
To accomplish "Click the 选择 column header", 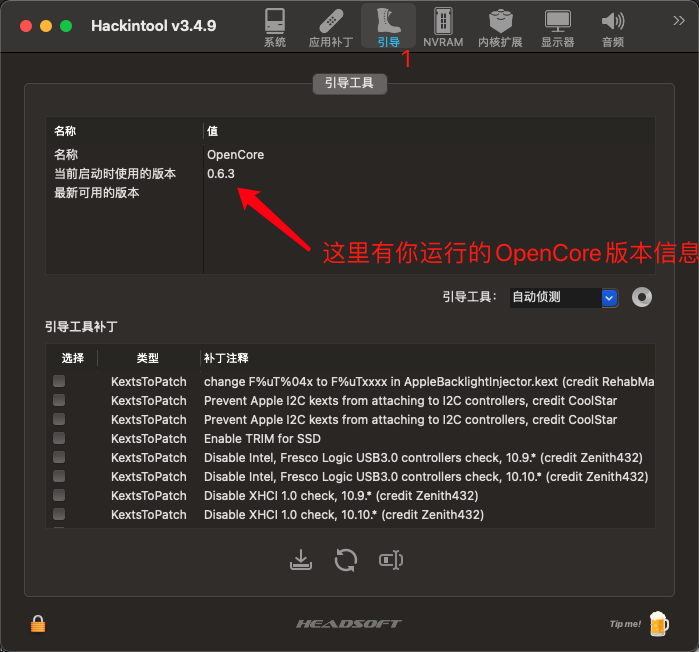I will (73, 358).
